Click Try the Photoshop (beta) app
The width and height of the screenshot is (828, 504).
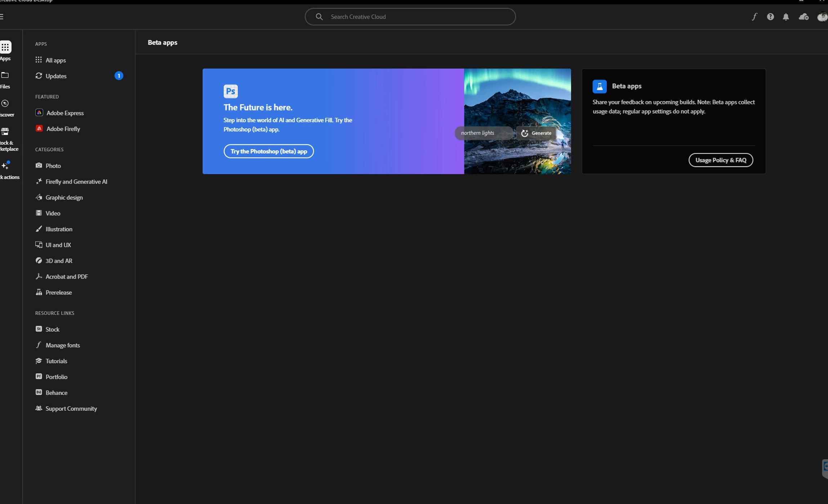coord(268,151)
